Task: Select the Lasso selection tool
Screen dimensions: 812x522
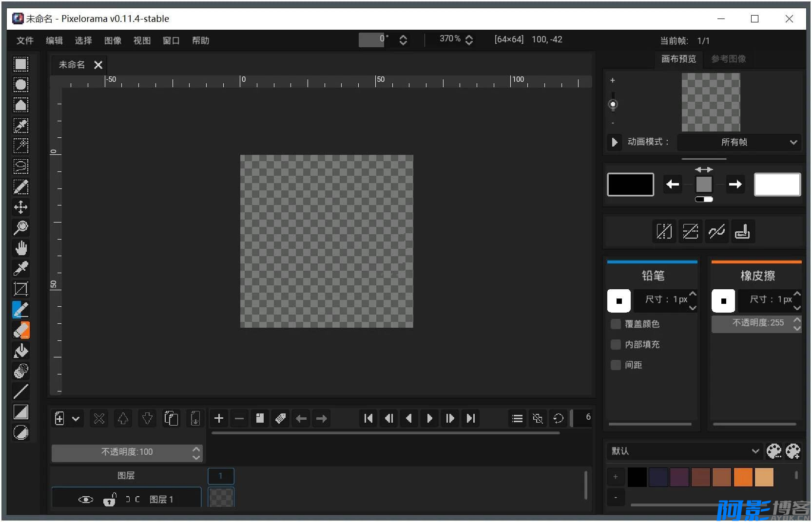Action: (21, 167)
